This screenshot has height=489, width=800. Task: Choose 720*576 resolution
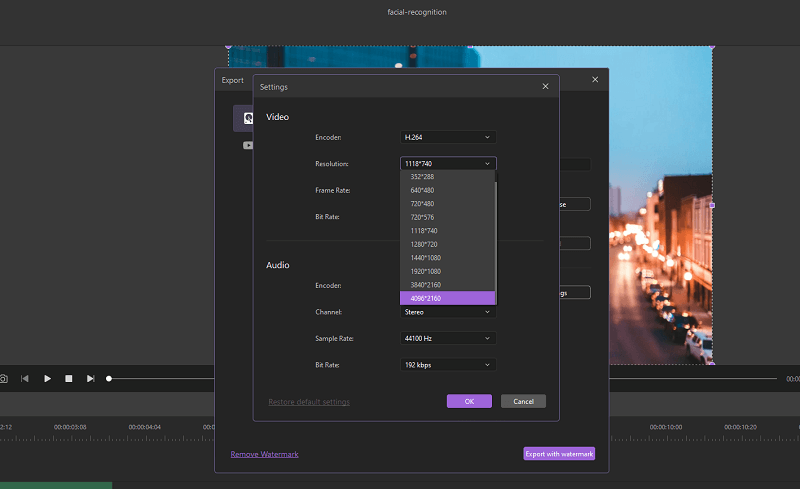tap(447, 217)
